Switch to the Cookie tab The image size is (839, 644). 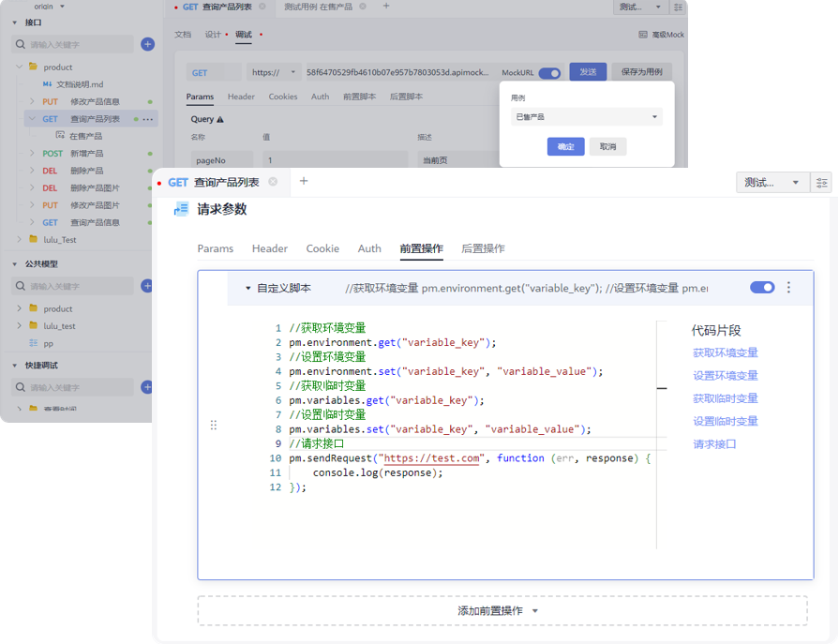(x=322, y=248)
